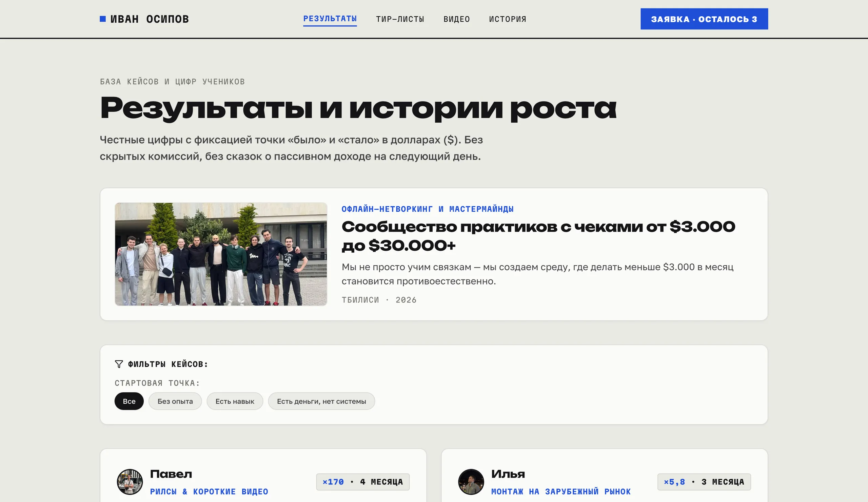Screen dimensions: 868x502
Task: Click the ФИЛЬТРЫ КЕЙСОВ: label
Action: coord(168,364)
